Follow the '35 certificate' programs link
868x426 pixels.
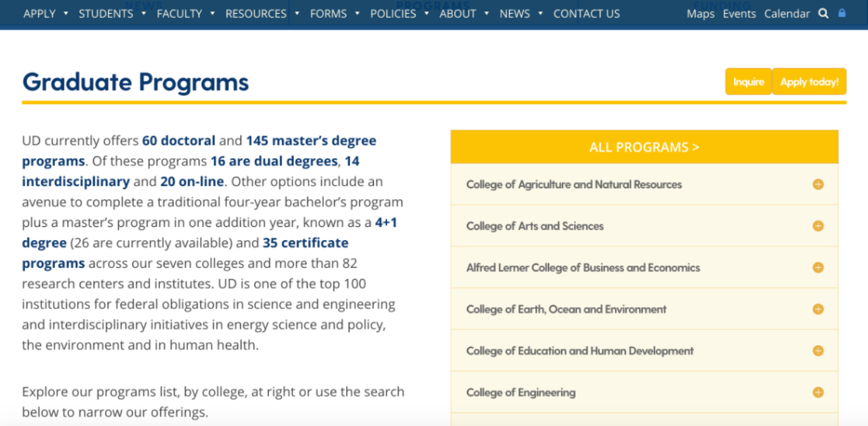click(306, 243)
